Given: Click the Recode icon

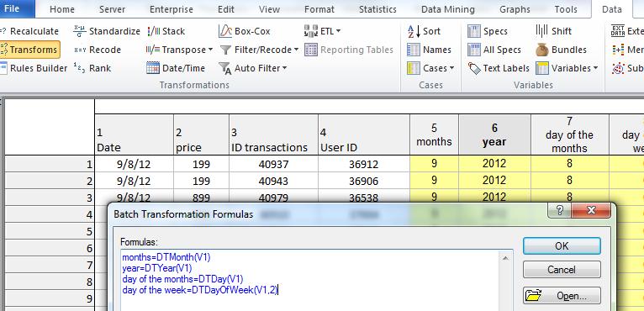Looking at the screenshot, I should coord(79,50).
